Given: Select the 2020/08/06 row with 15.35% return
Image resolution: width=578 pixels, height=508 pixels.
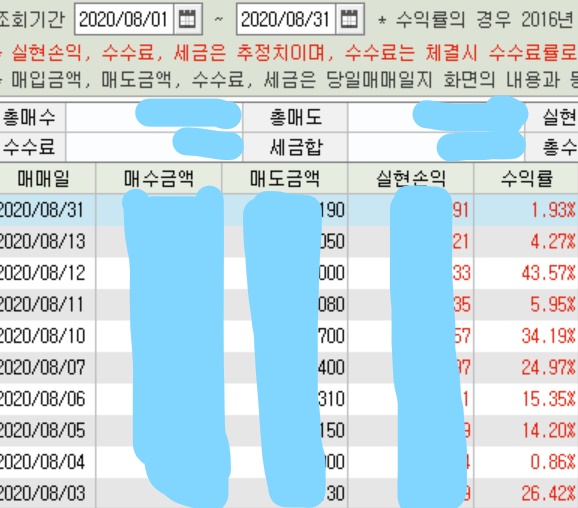Looking at the screenshot, I should (289, 399).
